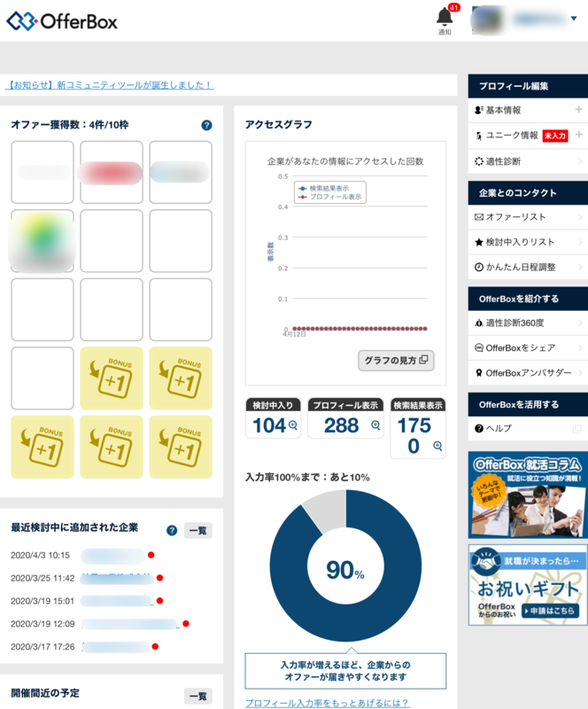Click the 検討中入り count 104
Image resolution: width=588 pixels, height=709 pixels.
coord(269,425)
